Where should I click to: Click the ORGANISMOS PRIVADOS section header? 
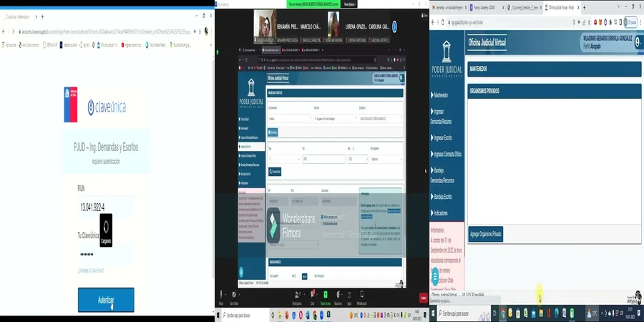click(554, 91)
